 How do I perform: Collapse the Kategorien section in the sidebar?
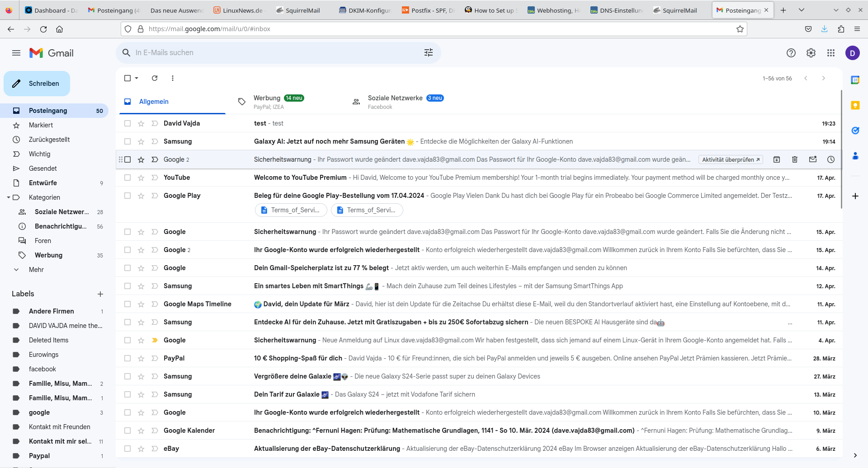click(8, 197)
